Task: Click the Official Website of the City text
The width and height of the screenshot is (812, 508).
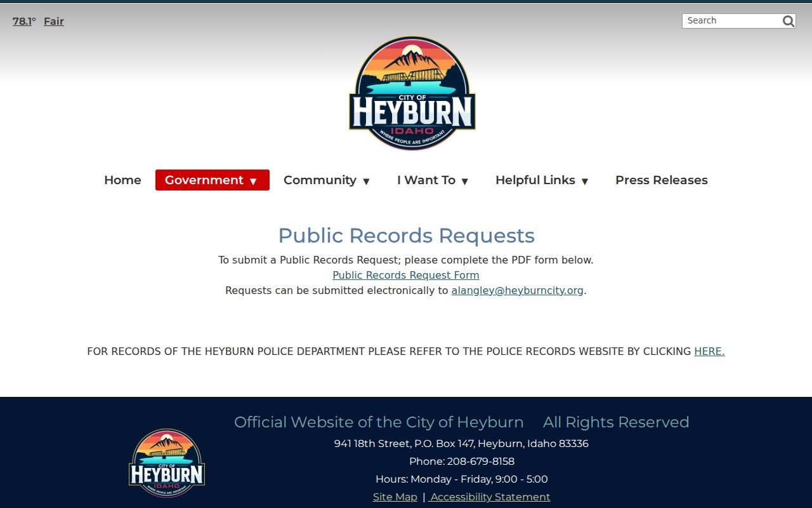Action: click(x=379, y=422)
